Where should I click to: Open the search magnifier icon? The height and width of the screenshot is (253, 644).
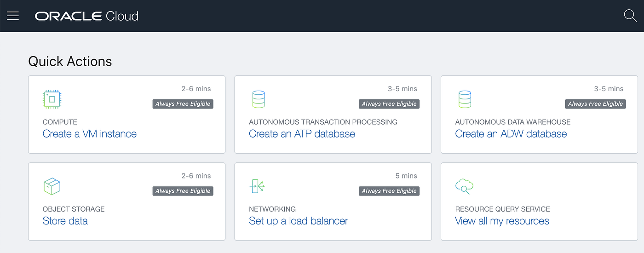click(x=630, y=16)
